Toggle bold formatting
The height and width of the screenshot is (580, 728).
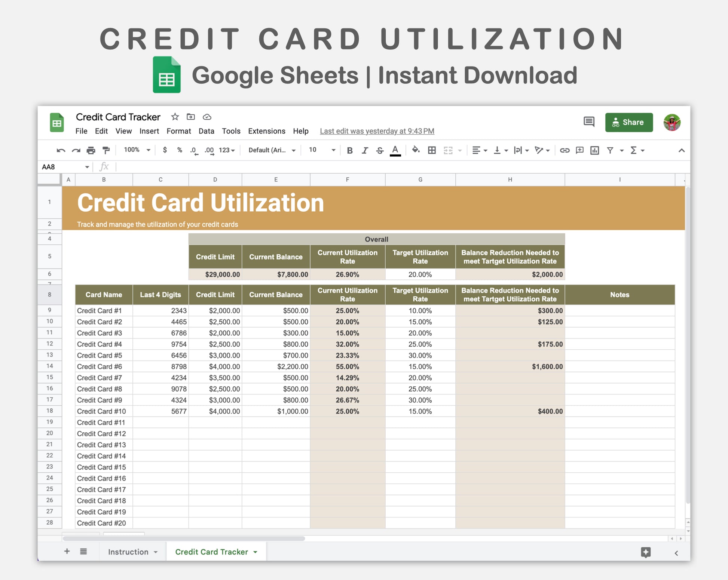[x=350, y=150]
